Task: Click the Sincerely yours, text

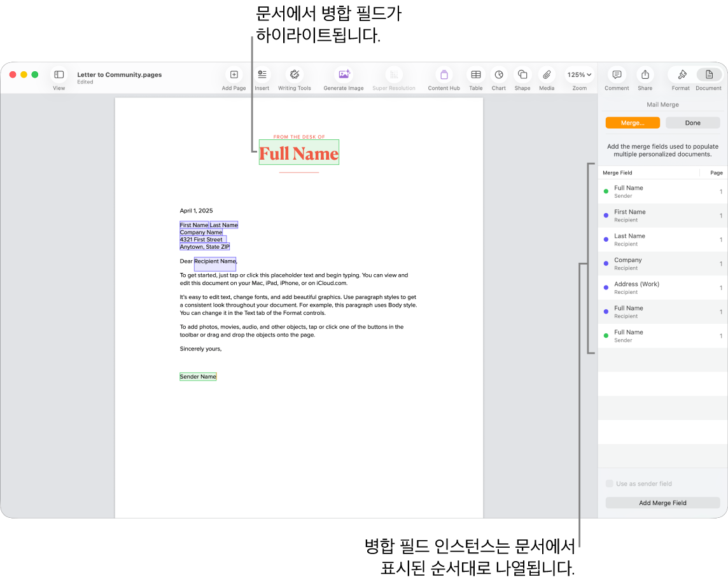Action: point(200,349)
